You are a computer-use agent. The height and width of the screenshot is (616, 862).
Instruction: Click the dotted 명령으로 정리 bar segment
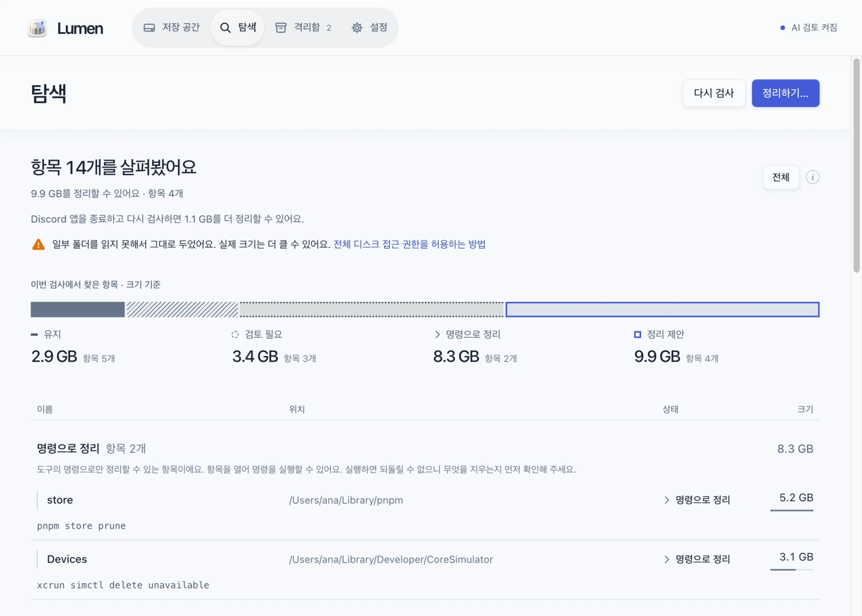(372, 309)
